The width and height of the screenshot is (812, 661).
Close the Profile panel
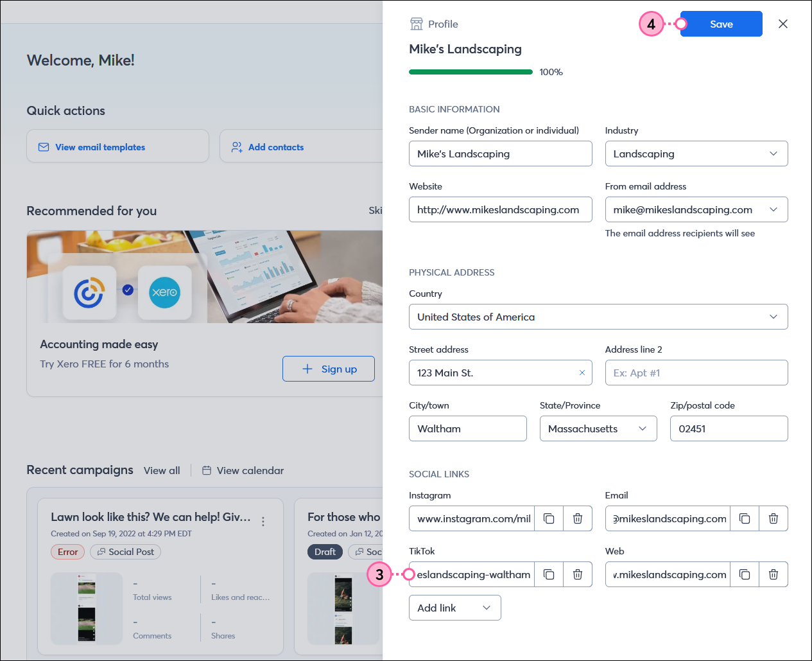coord(783,24)
